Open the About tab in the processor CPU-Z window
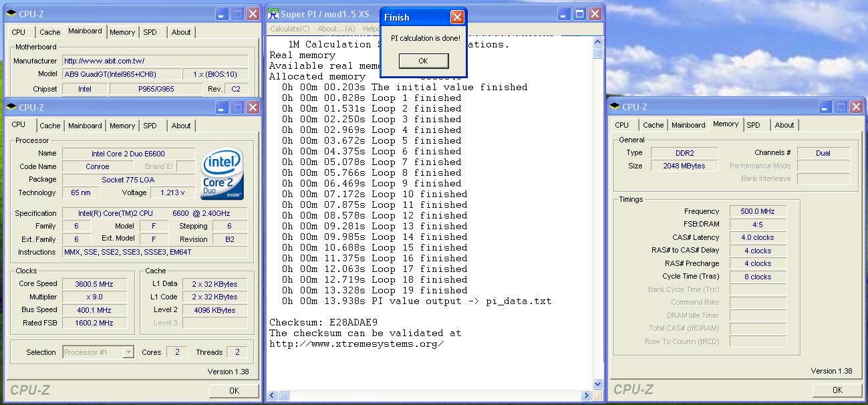The height and width of the screenshot is (405, 868). click(x=181, y=126)
